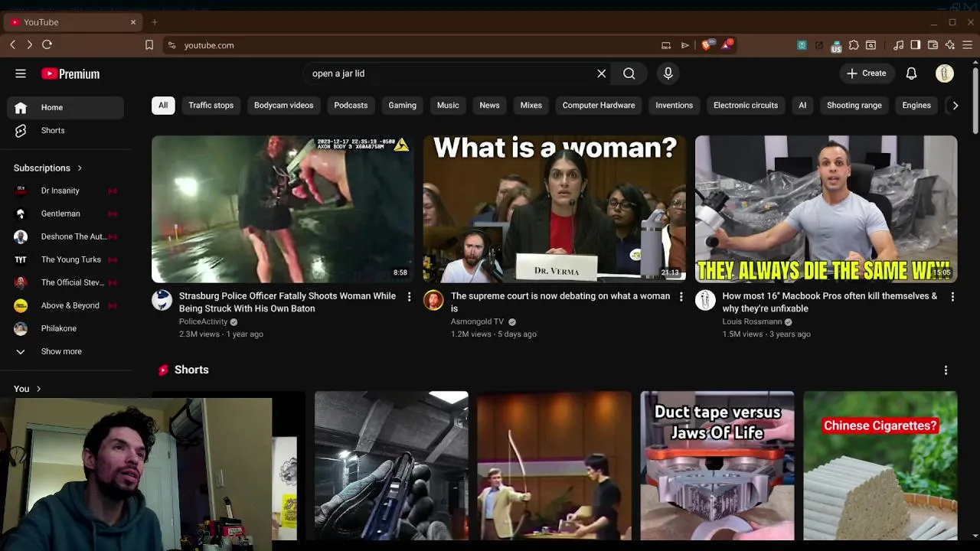Select the AI filter chip
980x551 pixels.
(802, 106)
